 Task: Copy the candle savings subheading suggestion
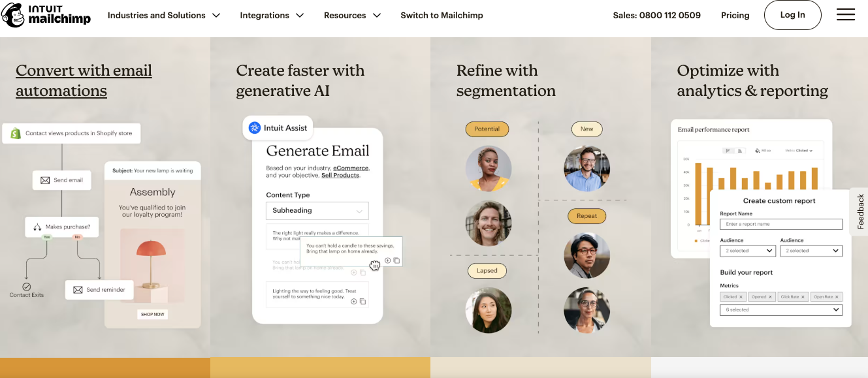396,260
